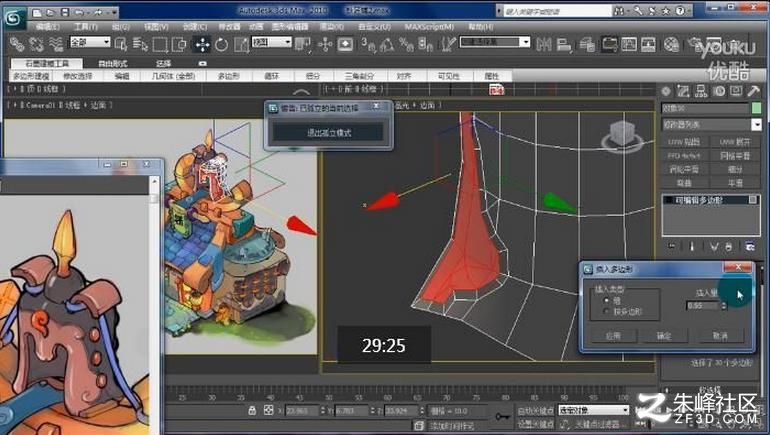Image resolution: width=770 pixels, height=435 pixels.
Task: Click the inset amount spinner field
Action: pos(704,305)
